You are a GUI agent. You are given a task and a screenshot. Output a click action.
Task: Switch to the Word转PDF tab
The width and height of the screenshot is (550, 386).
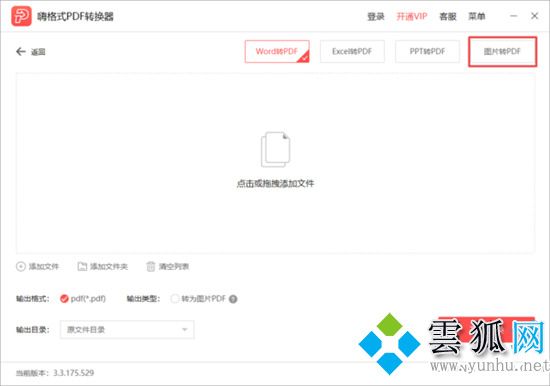tap(277, 52)
